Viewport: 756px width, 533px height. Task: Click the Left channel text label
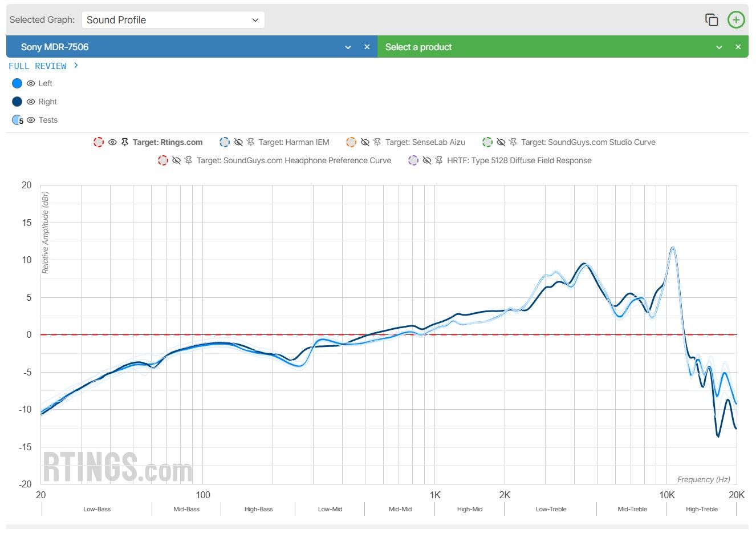pyautogui.click(x=45, y=83)
